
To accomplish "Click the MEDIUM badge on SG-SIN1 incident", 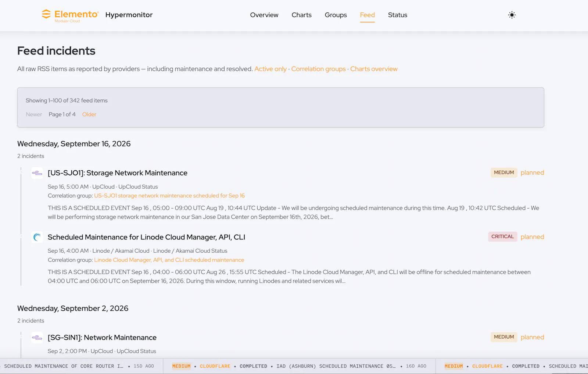I will point(504,337).
